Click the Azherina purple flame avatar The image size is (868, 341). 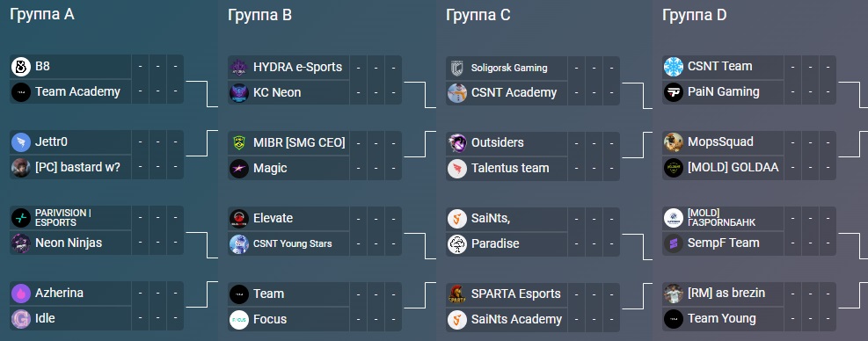point(21,294)
